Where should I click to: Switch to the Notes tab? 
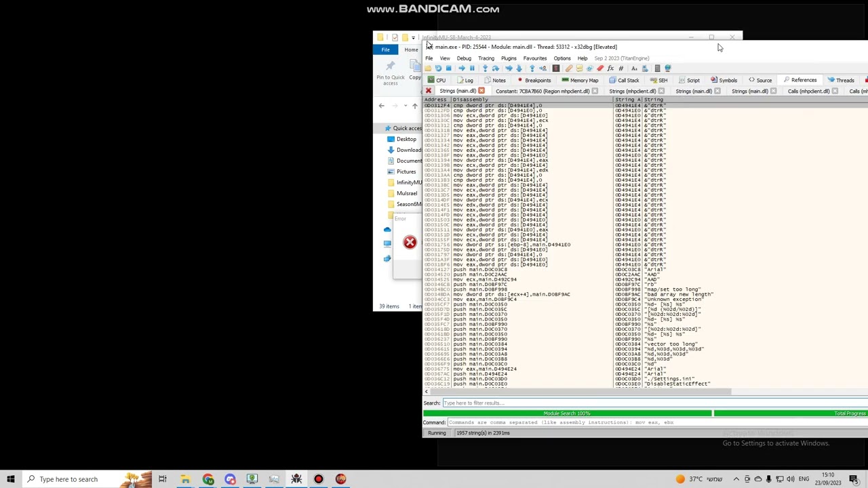[x=495, y=80]
